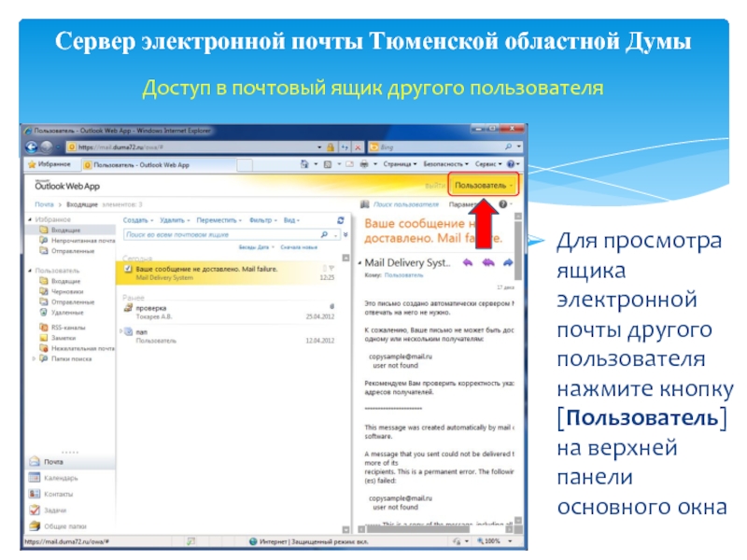Click the Read mail envelope icon in IE toolbar
This screenshot has height=560, width=747.
(349, 164)
